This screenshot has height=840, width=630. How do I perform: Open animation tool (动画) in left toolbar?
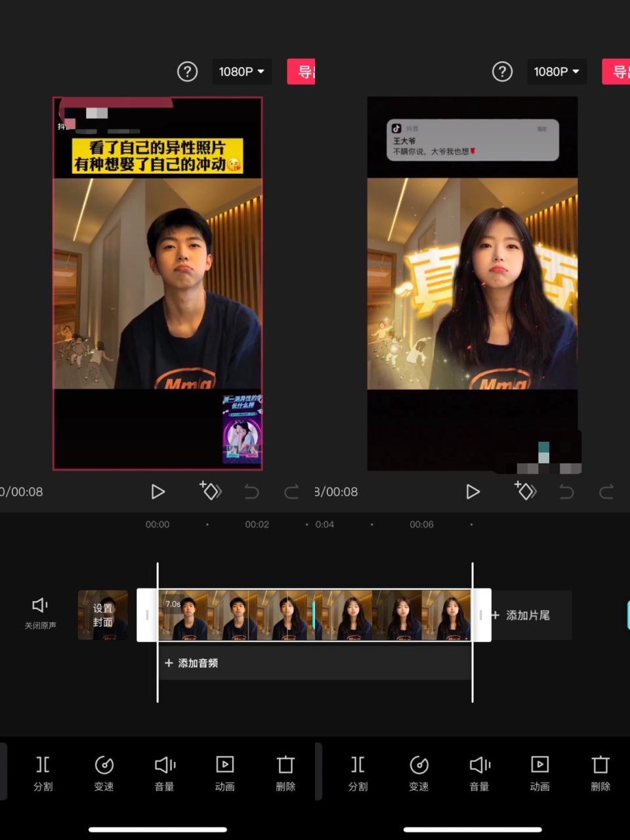tap(224, 773)
